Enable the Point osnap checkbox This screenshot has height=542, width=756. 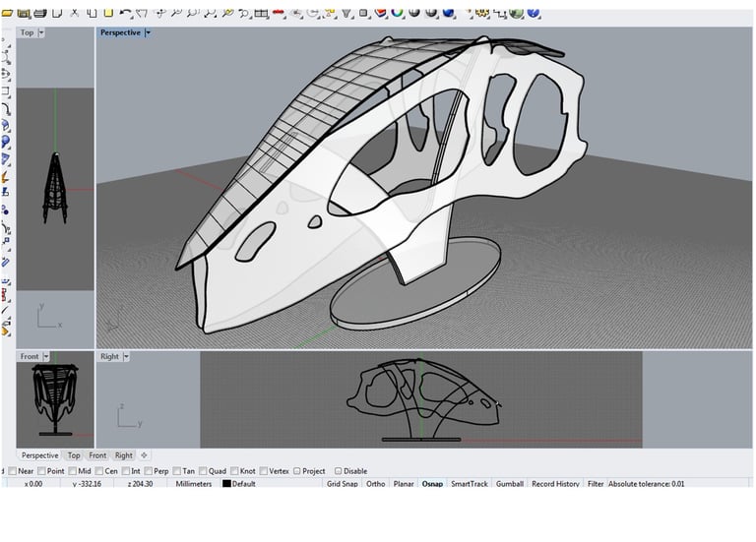pos(41,471)
